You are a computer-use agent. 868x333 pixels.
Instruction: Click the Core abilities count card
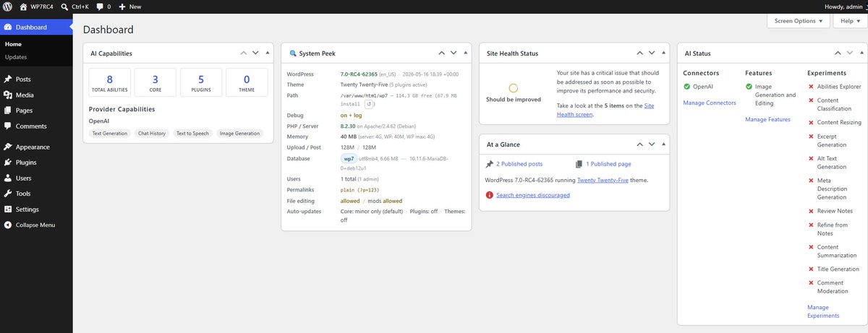pyautogui.click(x=156, y=82)
